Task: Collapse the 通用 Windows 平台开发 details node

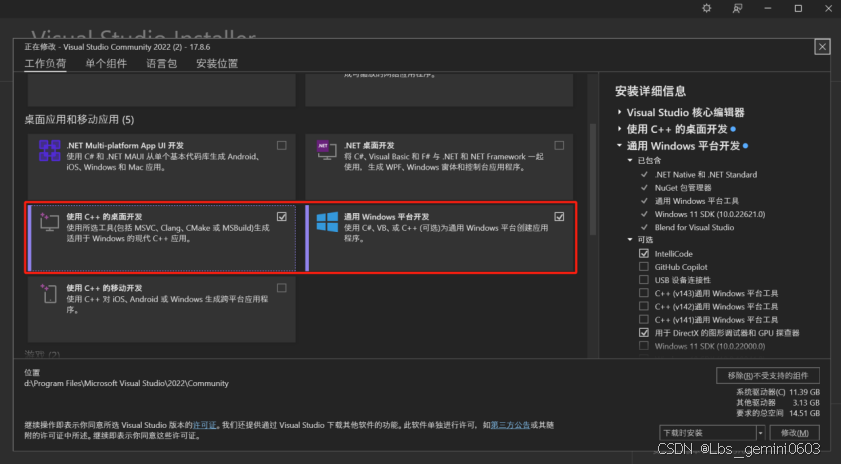Action: tap(620, 146)
